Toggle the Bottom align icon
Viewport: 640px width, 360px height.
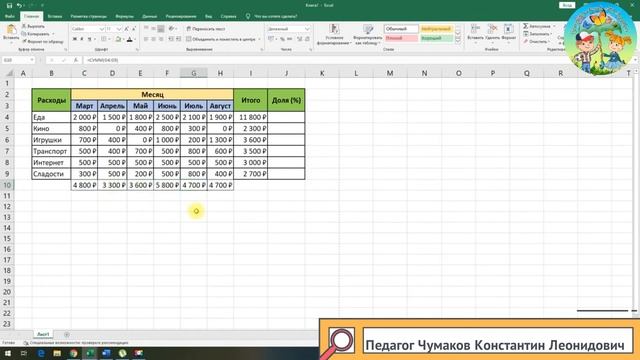pos(161,29)
